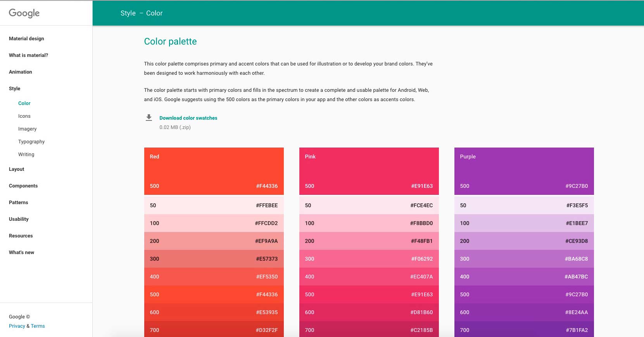The image size is (644, 337).
Task: Click the 0.02 MB (.zip) file size text
Action: point(175,127)
